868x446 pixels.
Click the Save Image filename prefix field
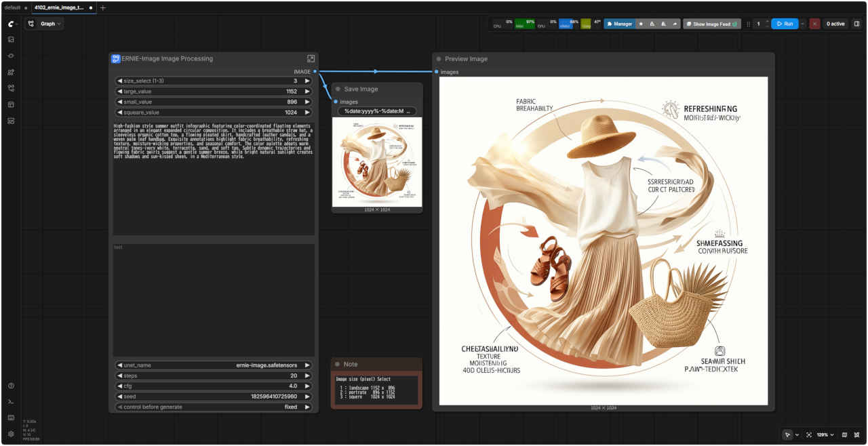pyautogui.click(x=377, y=111)
